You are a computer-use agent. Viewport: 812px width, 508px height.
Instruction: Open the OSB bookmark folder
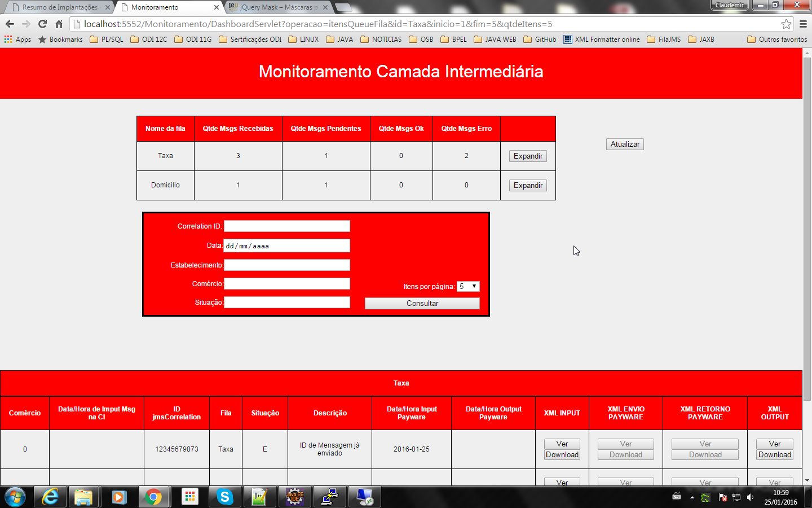tap(421, 40)
